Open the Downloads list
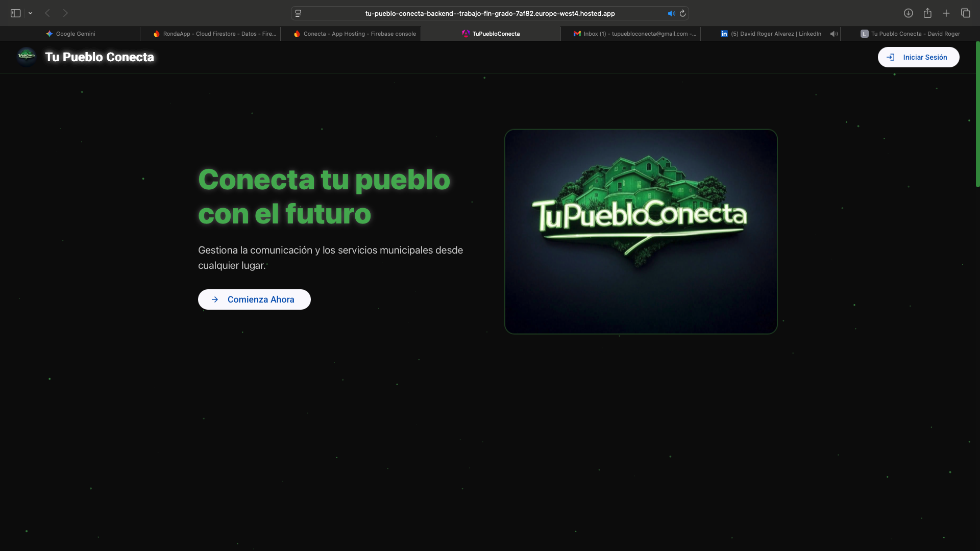980x551 pixels. coord(909,13)
